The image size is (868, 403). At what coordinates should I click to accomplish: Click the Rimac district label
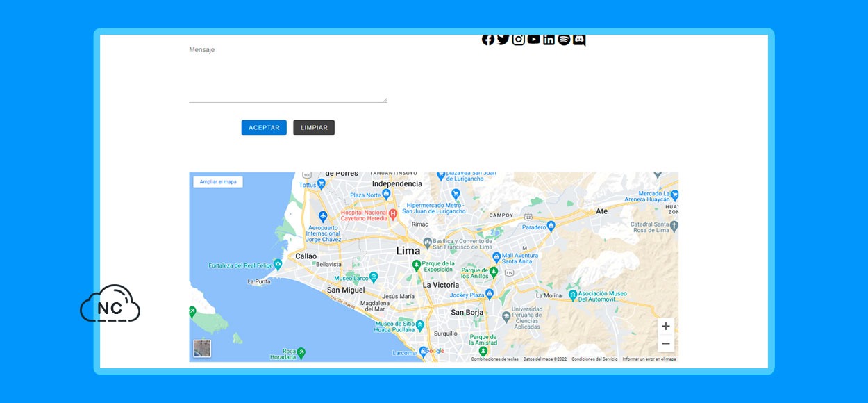coord(420,224)
